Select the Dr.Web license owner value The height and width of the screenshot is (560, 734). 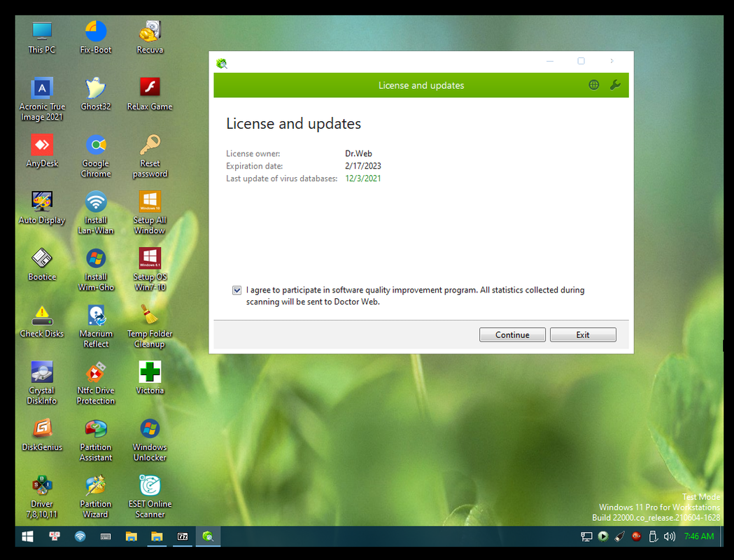[358, 153]
